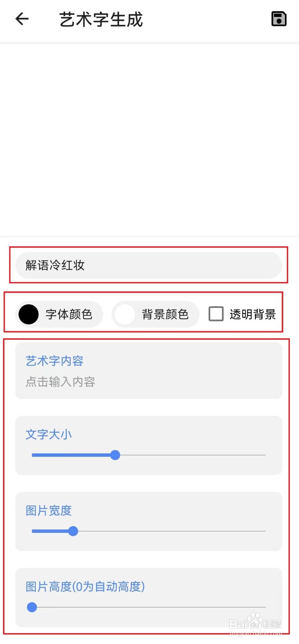Tap the 透明背景 label text

point(253,314)
